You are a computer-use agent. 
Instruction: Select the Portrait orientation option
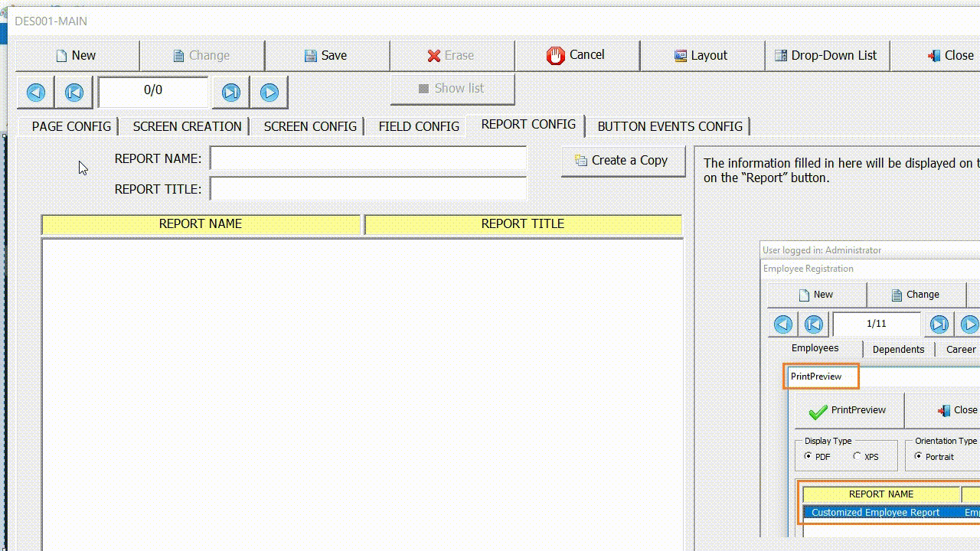918,457
